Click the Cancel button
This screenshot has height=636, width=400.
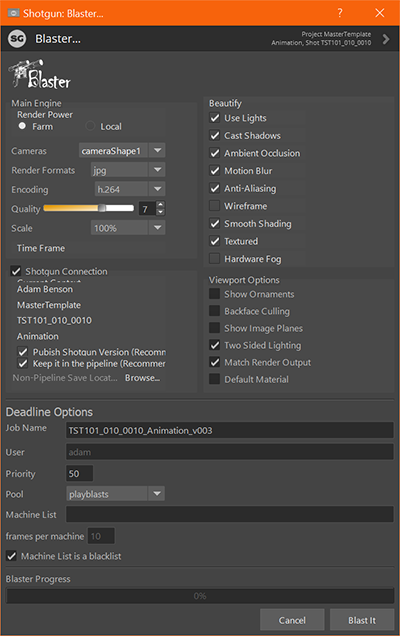(292, 620)
